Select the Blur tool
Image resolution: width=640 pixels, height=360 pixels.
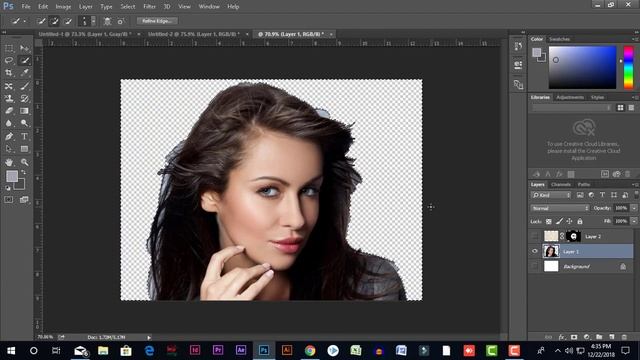click(9, 123)
